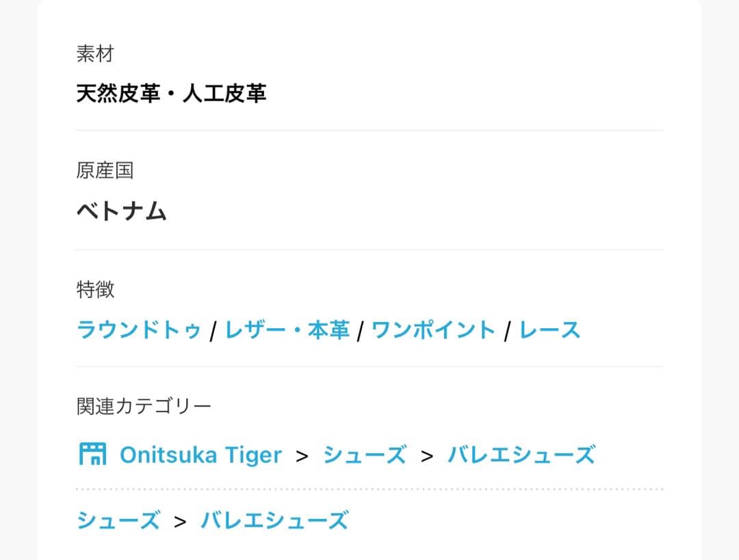739x560 pixels.
Task: Click シューズ in the bottom breadcrumb row
Action: pyautogui.click(x=118, y=520)
